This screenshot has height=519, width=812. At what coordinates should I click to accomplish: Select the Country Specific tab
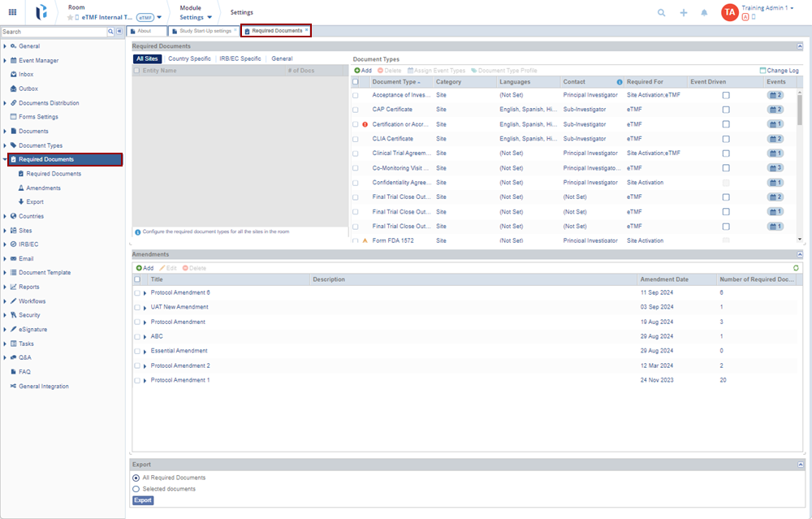coord(189,59)
